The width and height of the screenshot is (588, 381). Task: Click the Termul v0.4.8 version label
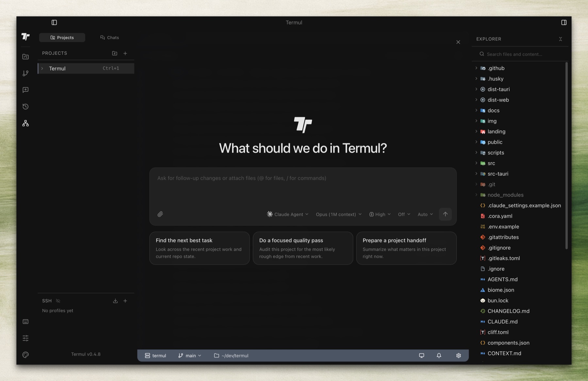tap(86, 354)
